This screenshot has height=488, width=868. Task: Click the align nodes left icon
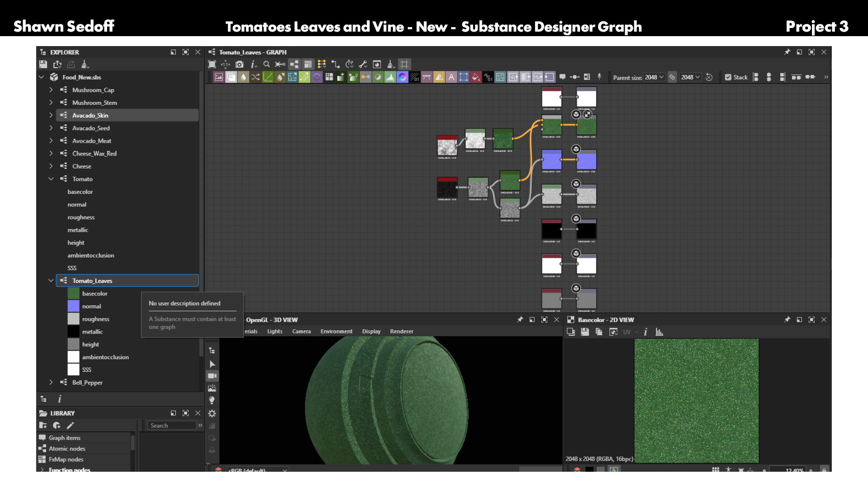click(755, 77)
